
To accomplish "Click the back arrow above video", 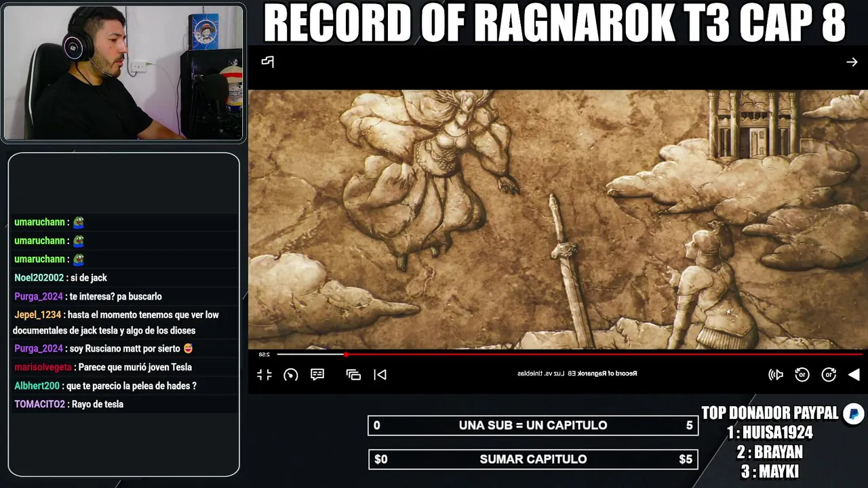I will pyautogui.click(x=852, y=62).
